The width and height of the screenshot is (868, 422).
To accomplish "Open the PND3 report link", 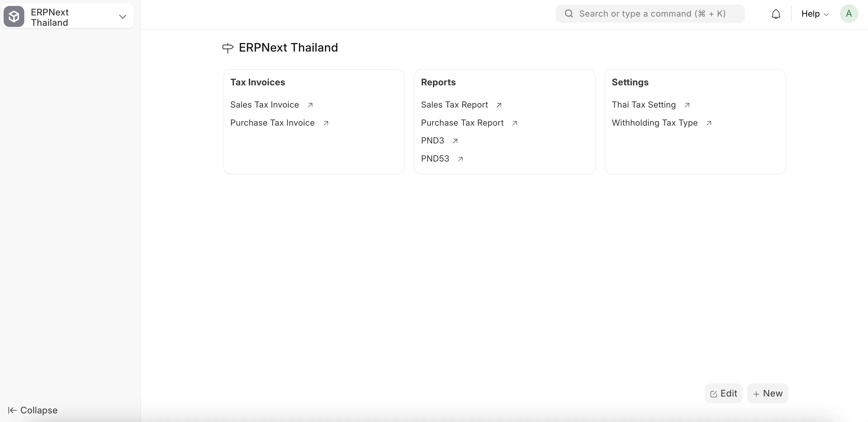I will [432, 140].
